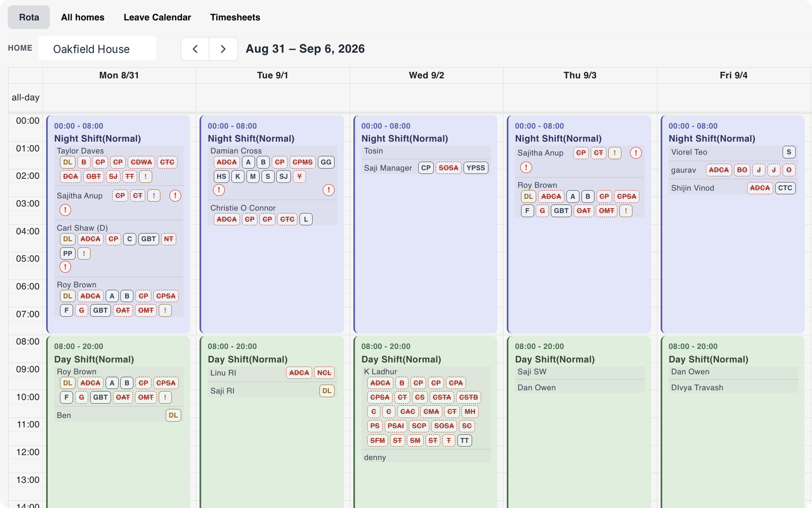Select DIvya Travash in Friday's day shift
812x508 pixels.
click(x=697, y=388)
